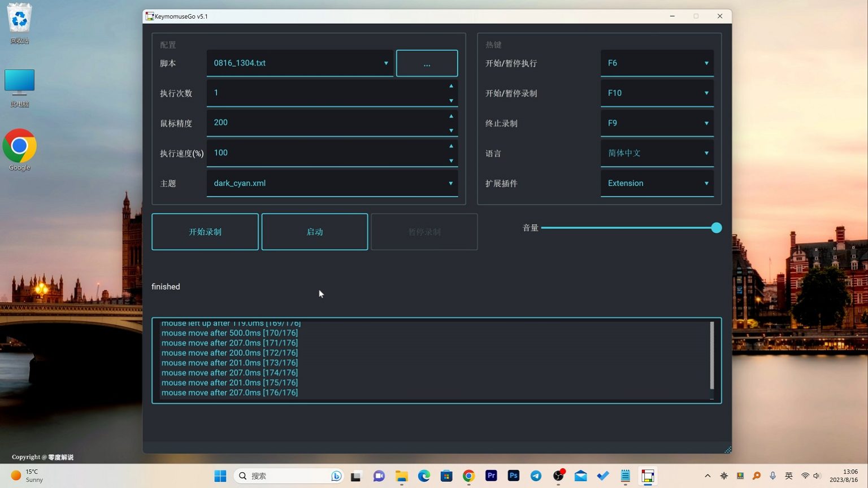
Task: Click the taskbar search box
Action: click(289, 476)
